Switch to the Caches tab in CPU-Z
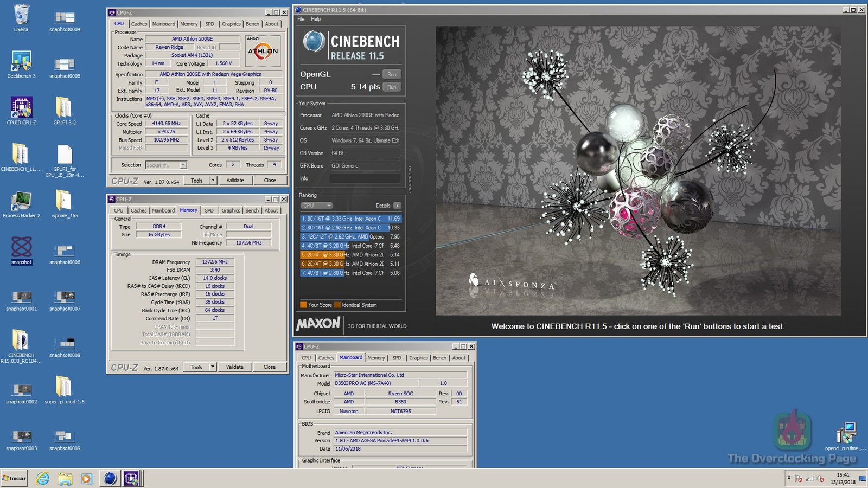The image size is (868, 488). [x=139, y=24]
